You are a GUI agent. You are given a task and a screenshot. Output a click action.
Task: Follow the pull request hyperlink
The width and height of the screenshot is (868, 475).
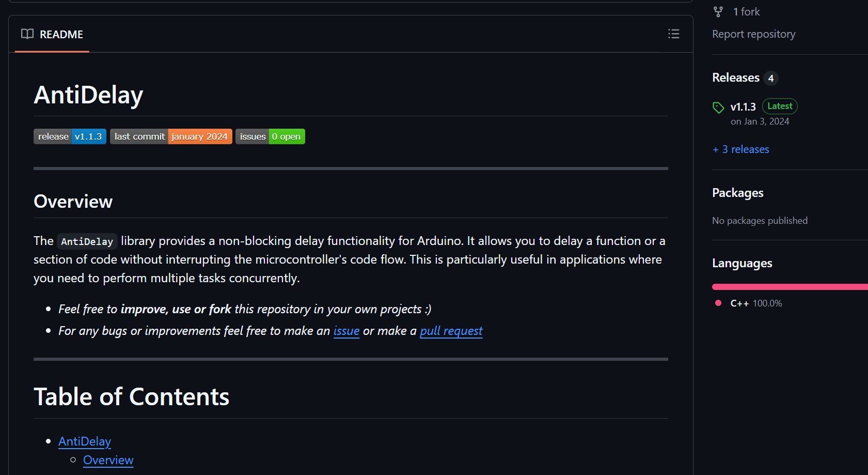click(451, 331)
